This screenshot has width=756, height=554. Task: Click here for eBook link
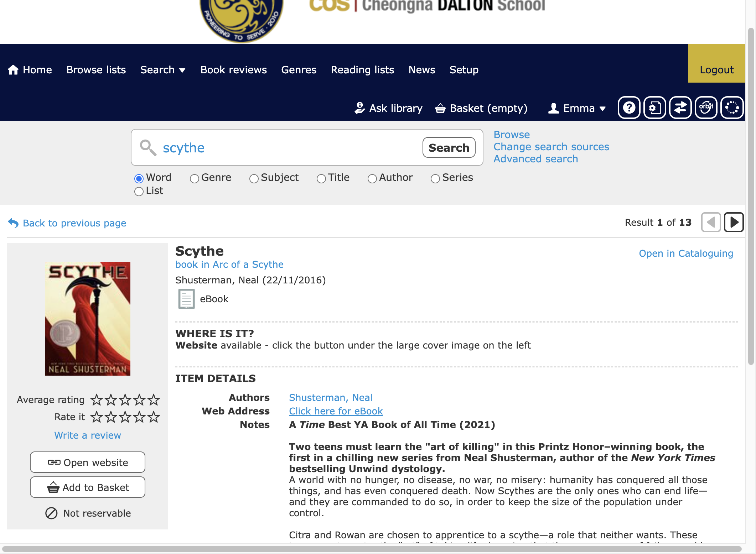pyautogui.click(x=336, y=411)
